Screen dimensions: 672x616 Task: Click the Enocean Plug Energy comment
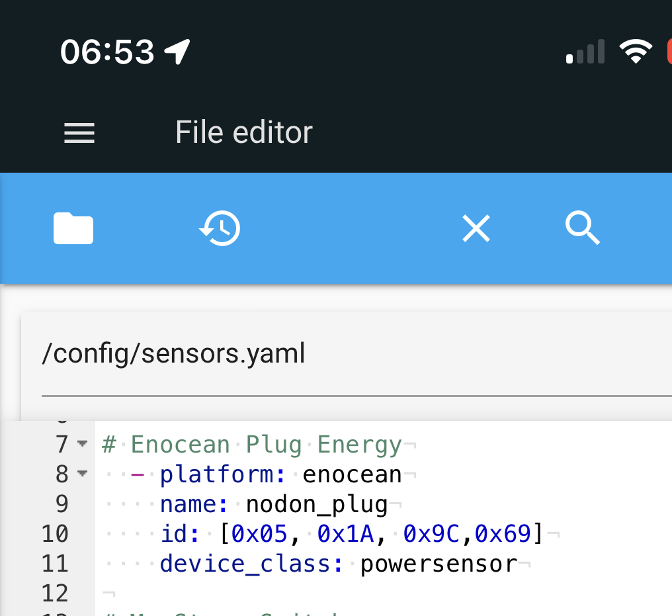pos(266,444)
